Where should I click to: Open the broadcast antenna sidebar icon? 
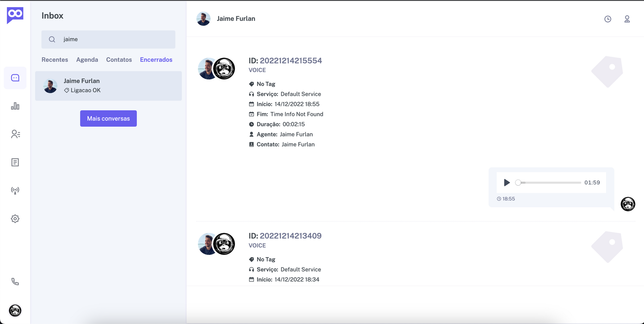pyautogui.click(x=15, y=190)
